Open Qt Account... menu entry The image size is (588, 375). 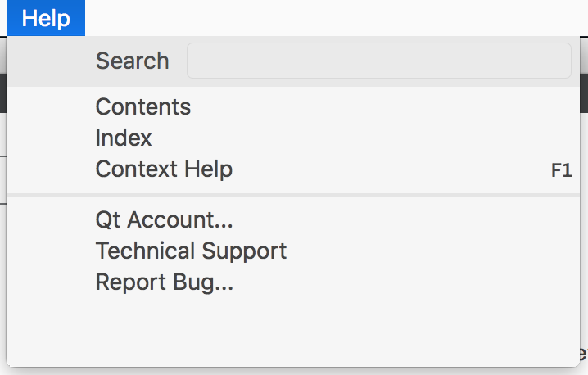(x=164, y=219)
